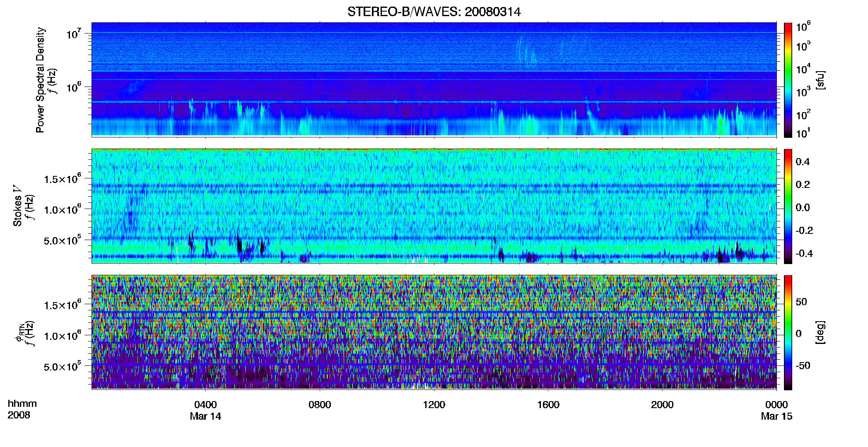This screenshot has height=447, width=868.
Task: Click the 'hhmm' time format label
Action: [x=22, y=404]
